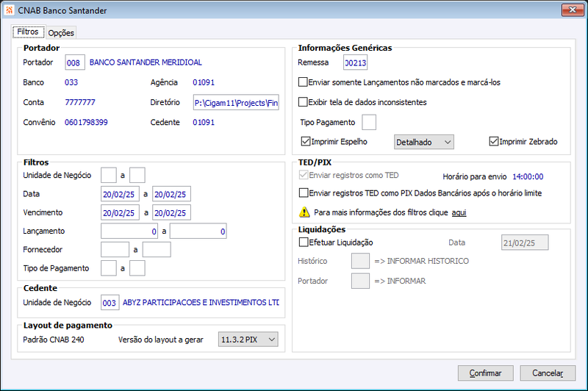Click the Data end field
588x391 pixels.
(171, 194)
